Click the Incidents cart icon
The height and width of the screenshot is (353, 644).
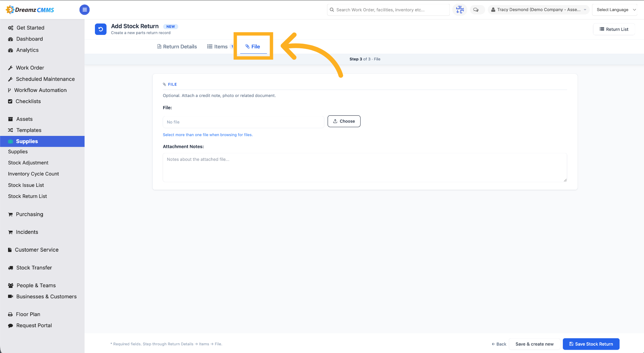point(10,232)
